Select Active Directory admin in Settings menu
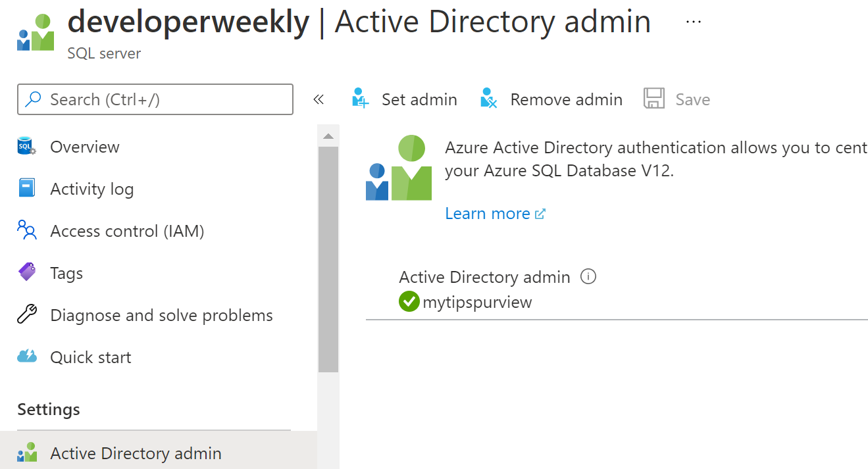This screenshot has height=469, width=868. (158, 453)
